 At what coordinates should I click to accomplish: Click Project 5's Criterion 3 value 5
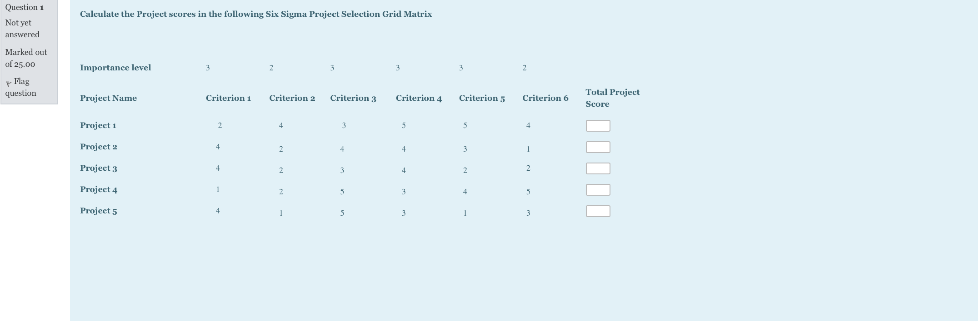coord(342,213)
